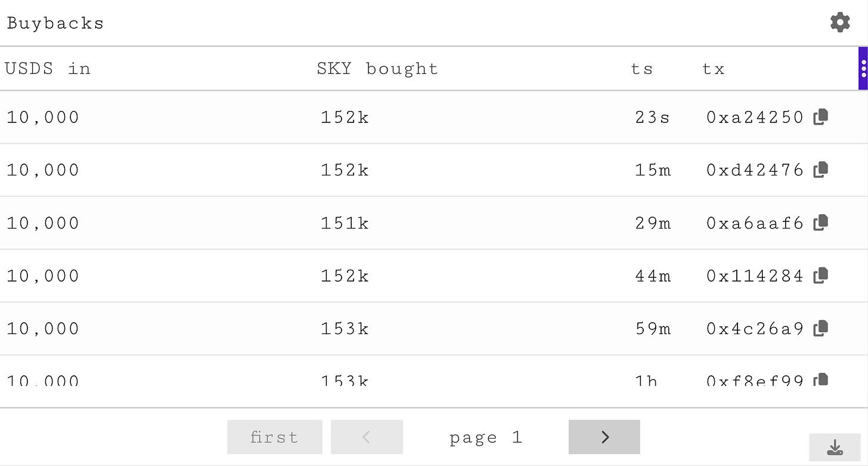Open transaction link 0xa6aaf6

(x=755, y=223)
